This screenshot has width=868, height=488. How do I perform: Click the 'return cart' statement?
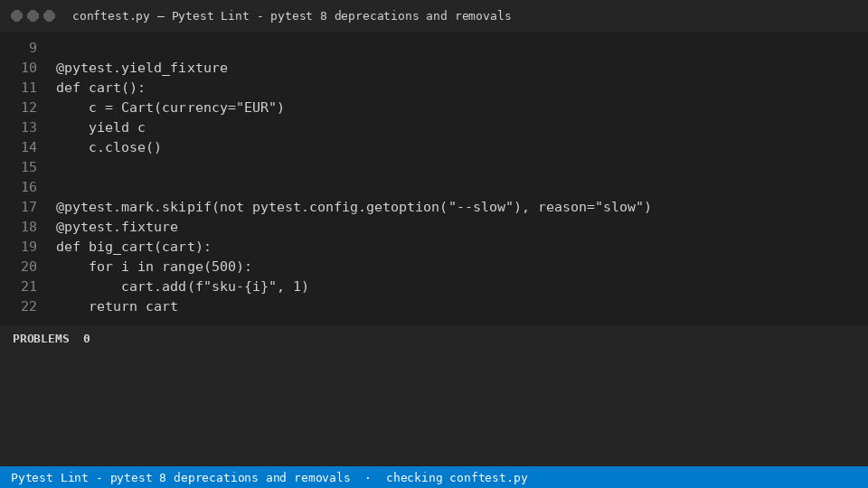point(134,307)
